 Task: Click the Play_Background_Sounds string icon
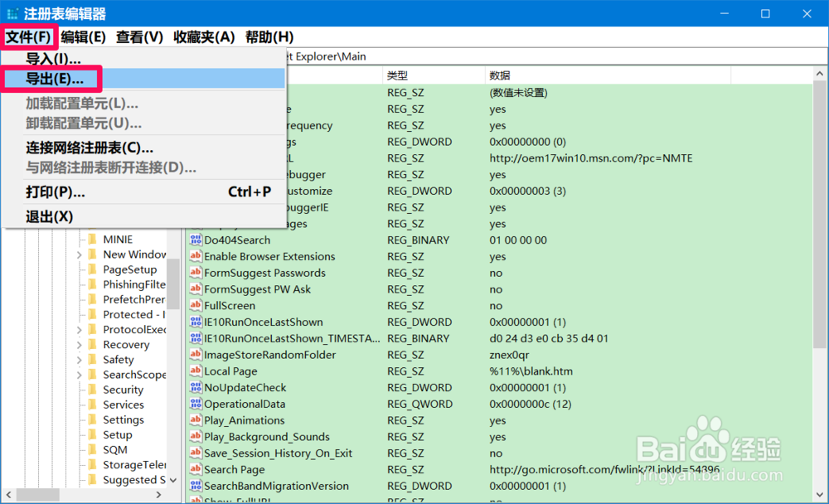196,436
